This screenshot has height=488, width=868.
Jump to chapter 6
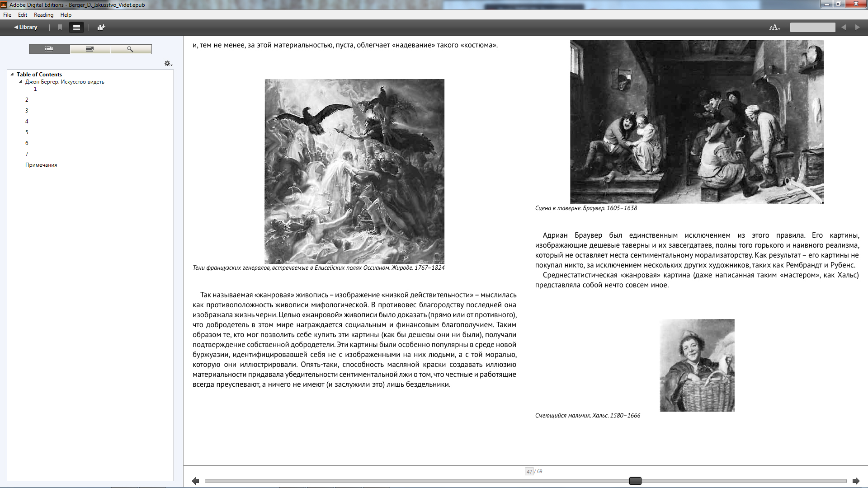click(x=27, y=143)
